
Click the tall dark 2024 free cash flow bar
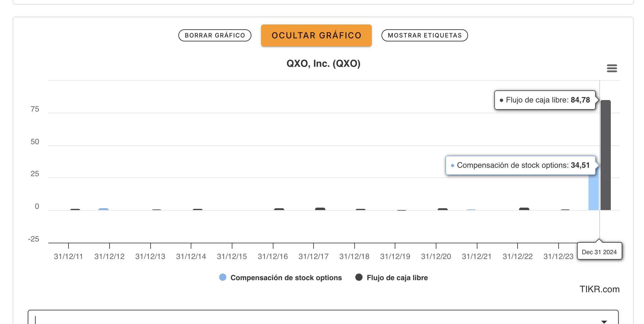coord(606,155)
